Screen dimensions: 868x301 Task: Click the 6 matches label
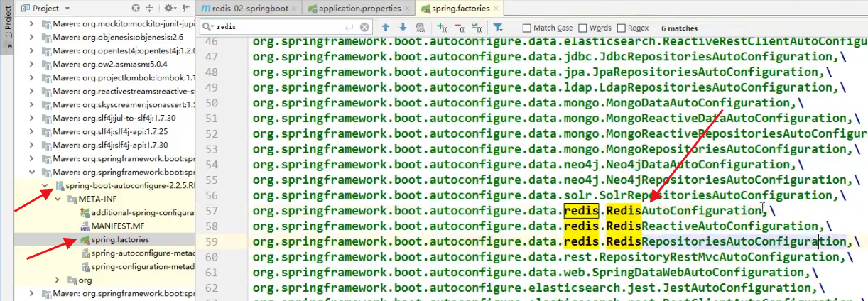click(x=679, y=28)
